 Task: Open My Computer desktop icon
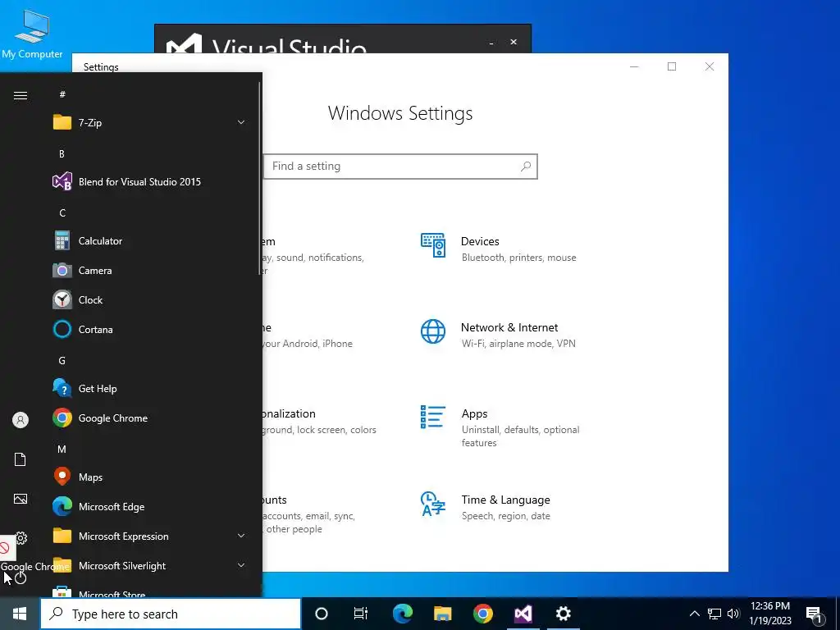point(32,33)
